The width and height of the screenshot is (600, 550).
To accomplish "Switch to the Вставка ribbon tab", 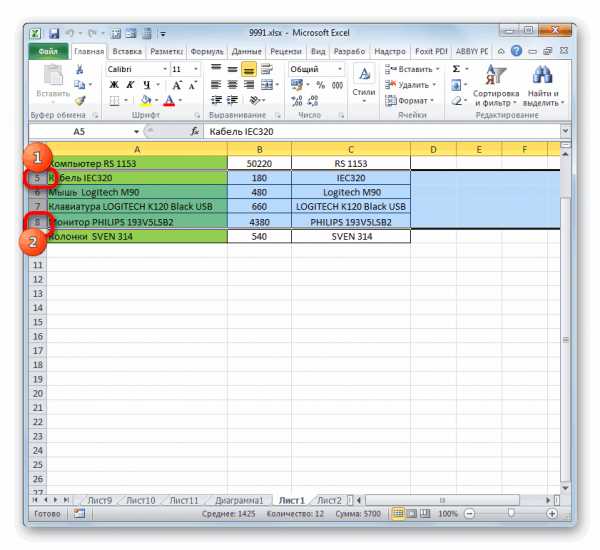I will (x=127, y=51).
